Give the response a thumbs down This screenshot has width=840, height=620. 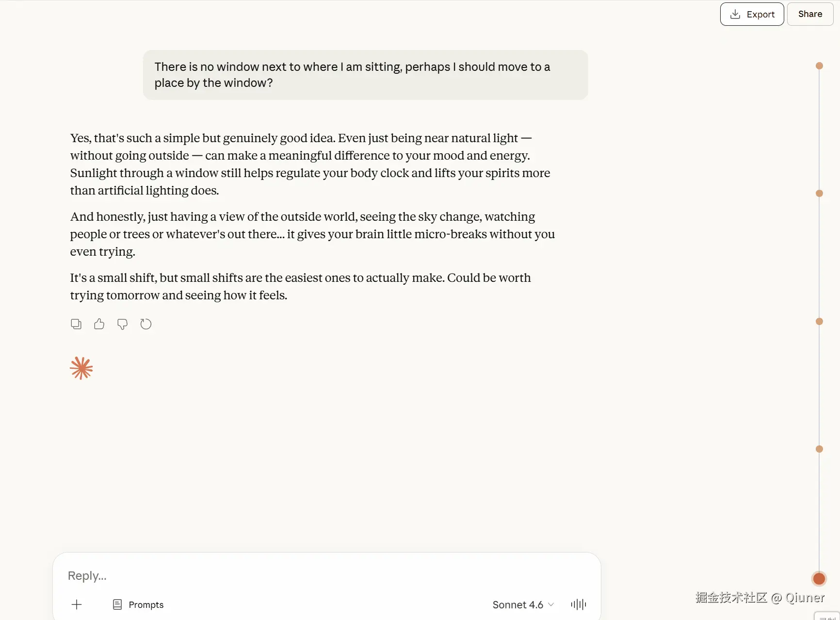123,324
